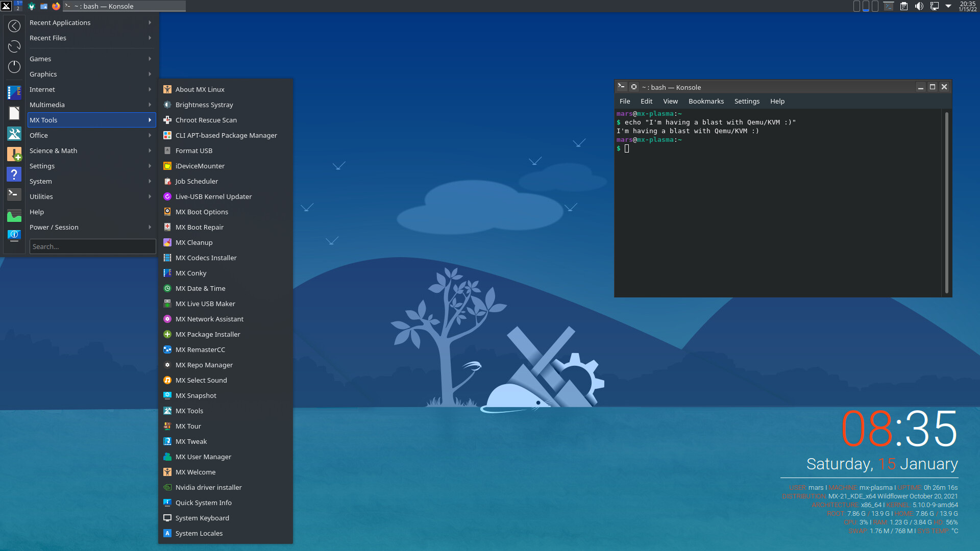The height and width of the screenshot is (551, 980).
Task: Launch MX Boot Repair
Action: (225, 227)
